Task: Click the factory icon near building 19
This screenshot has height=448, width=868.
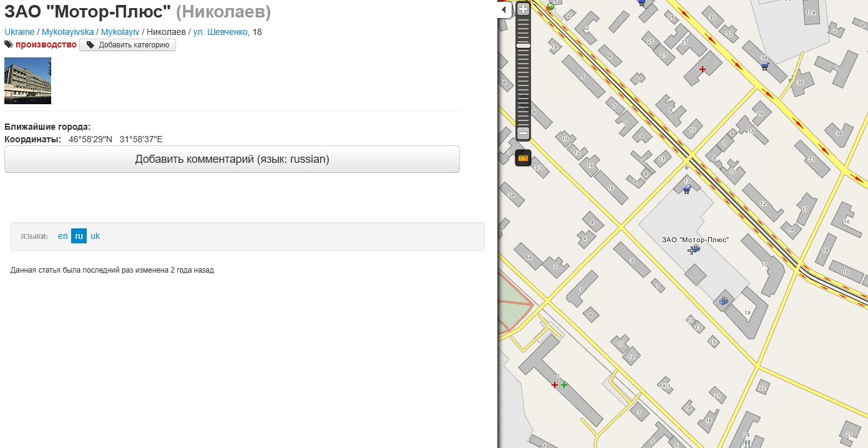Action: point(724,301)
